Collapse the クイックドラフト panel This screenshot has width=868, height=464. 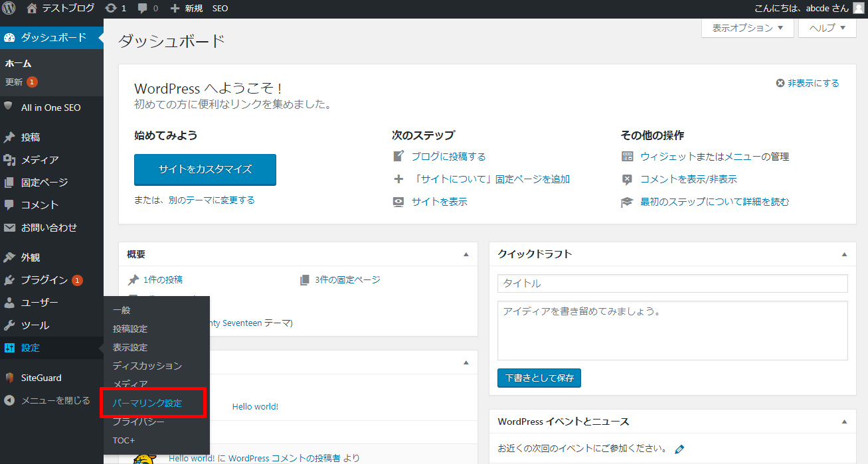click(844, 254)
